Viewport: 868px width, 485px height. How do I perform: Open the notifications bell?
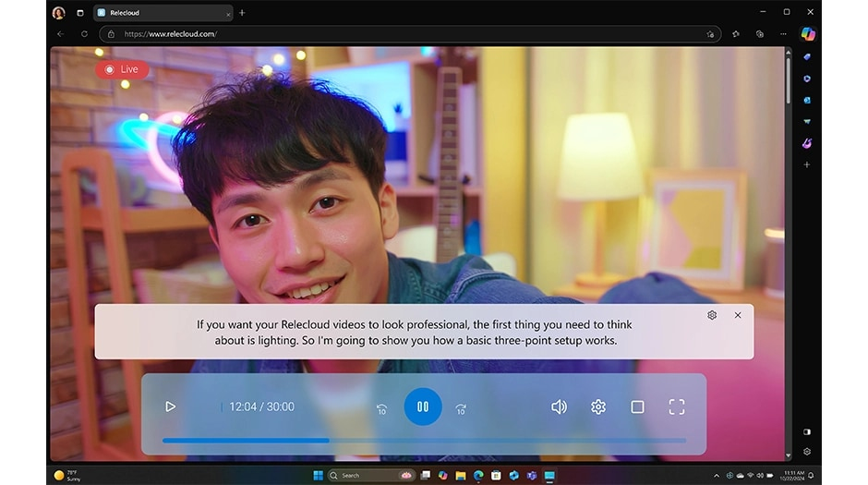click(812, 476)
